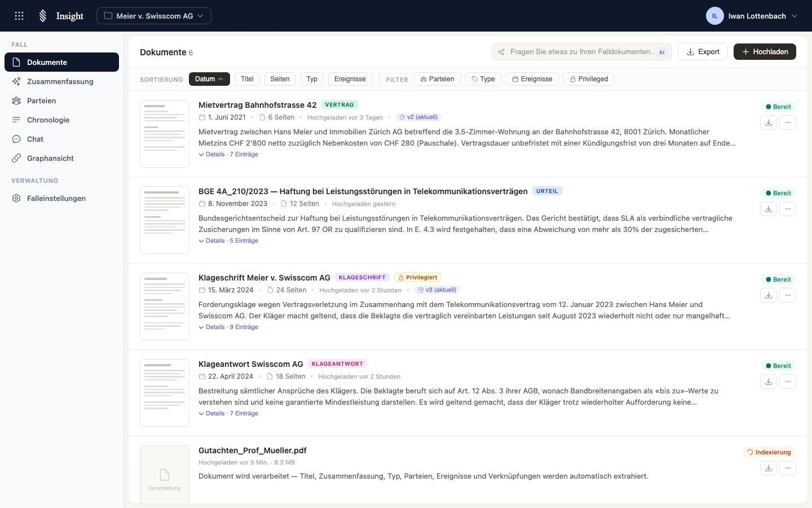
Task: Download Gutachten_Prof_Mueller.pdf
Action: tap(769, 468)
